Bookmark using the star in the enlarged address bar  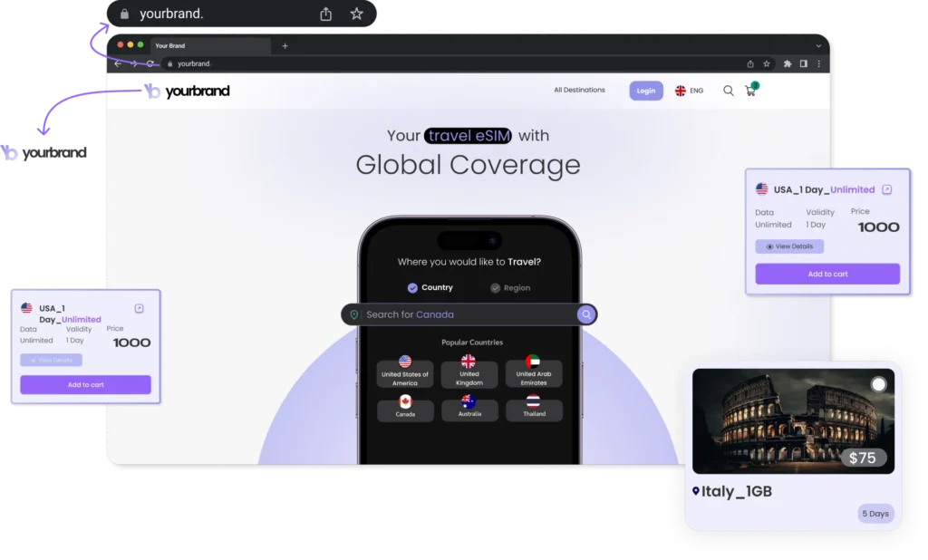[x=356, y=14]
